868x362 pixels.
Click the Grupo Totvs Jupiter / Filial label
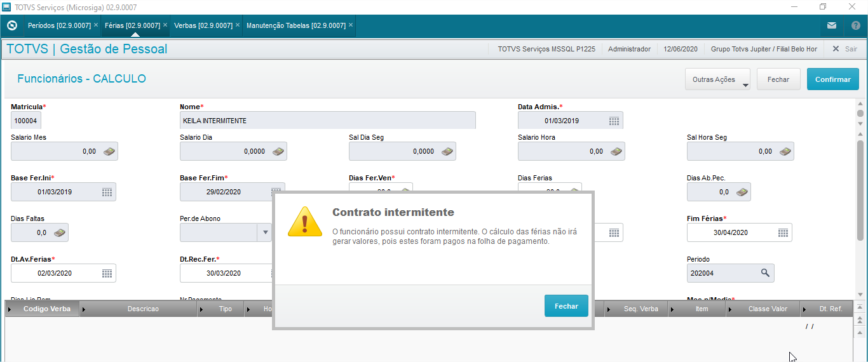[764, 49]
